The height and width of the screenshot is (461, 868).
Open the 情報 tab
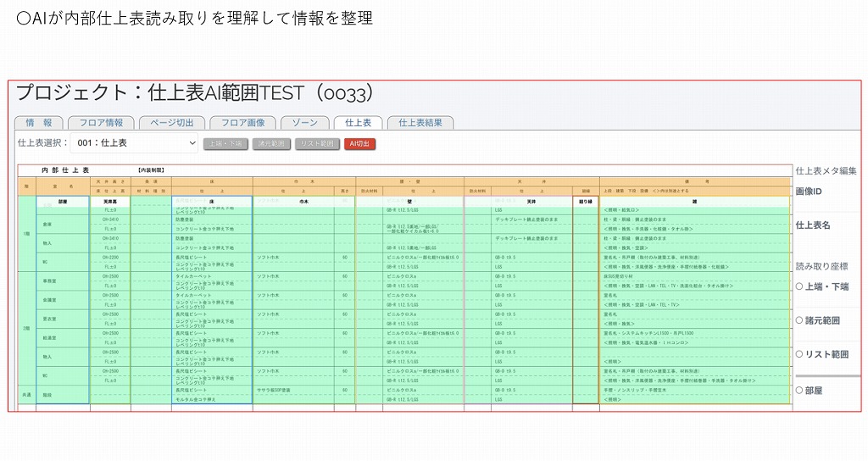tap(39, 123)
